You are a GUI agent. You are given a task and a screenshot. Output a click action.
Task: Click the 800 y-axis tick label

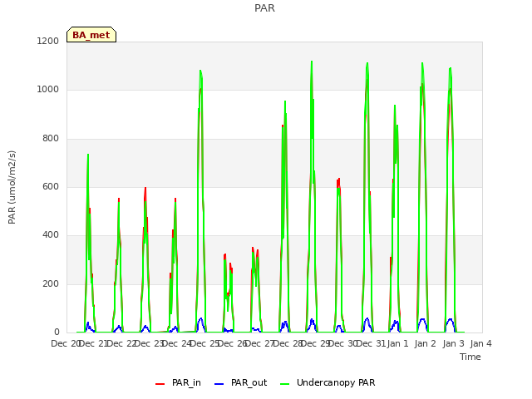click(51, 139)
